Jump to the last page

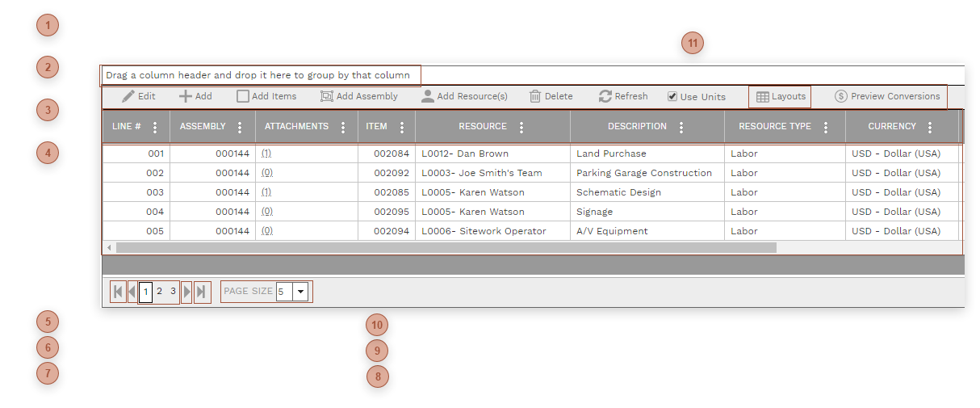(x=202, y=292)
